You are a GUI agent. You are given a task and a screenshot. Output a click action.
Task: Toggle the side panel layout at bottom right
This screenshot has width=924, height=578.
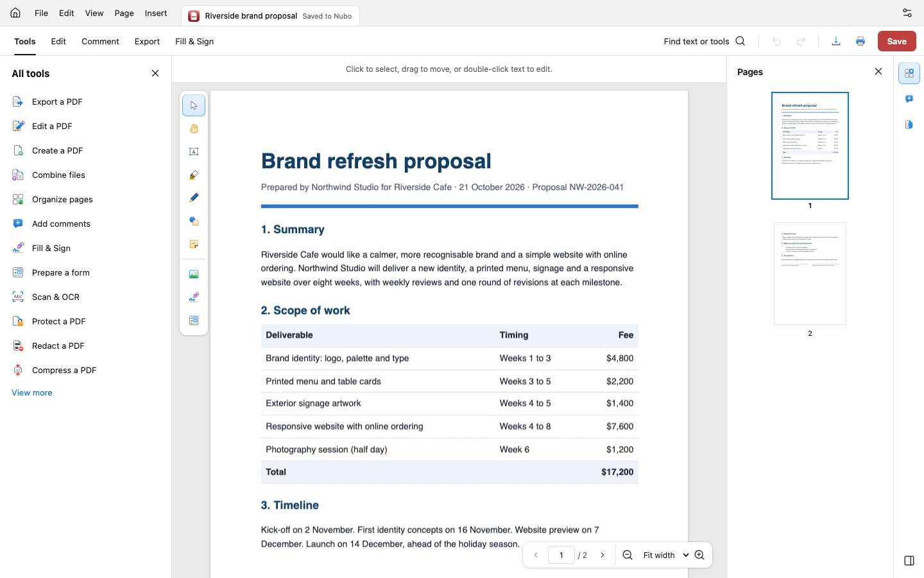point(909,561)
